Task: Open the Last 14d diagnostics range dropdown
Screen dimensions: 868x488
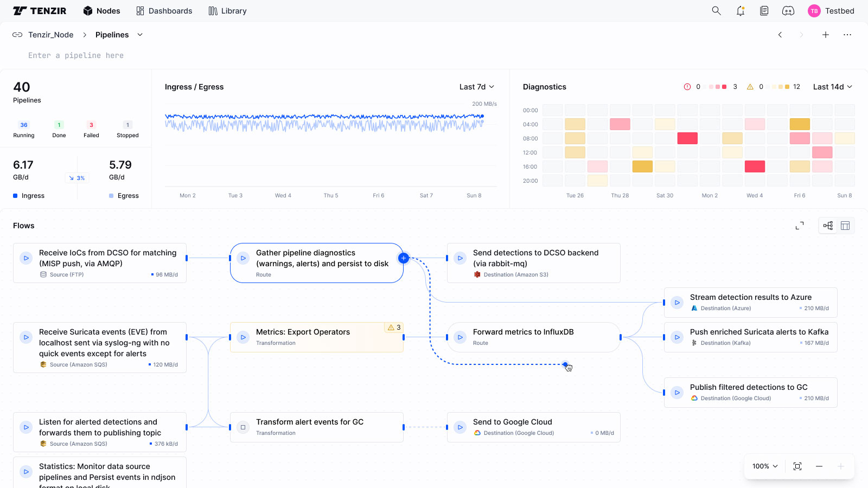Action: (832, 87)
